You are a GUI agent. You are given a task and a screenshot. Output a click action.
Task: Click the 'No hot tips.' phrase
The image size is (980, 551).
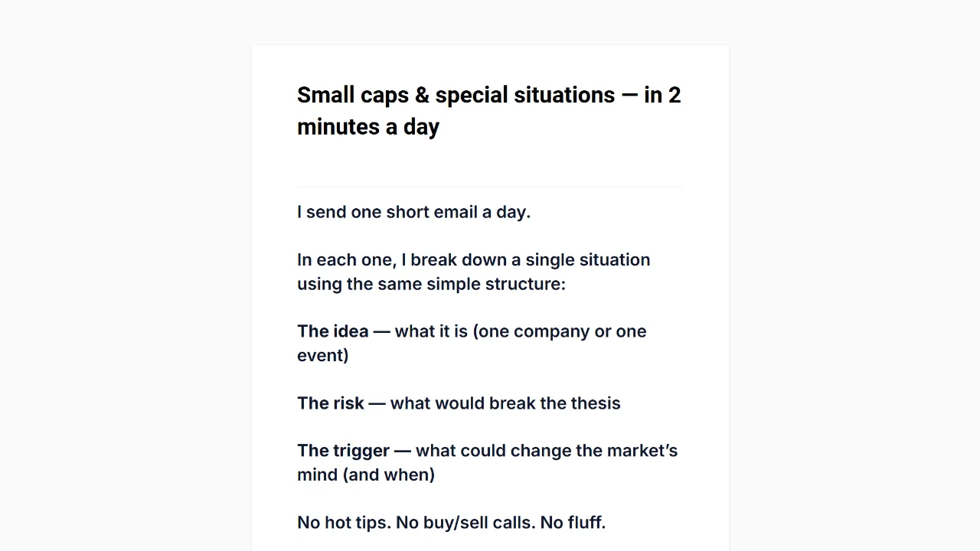pyautogui.click(x=344, y=523)
